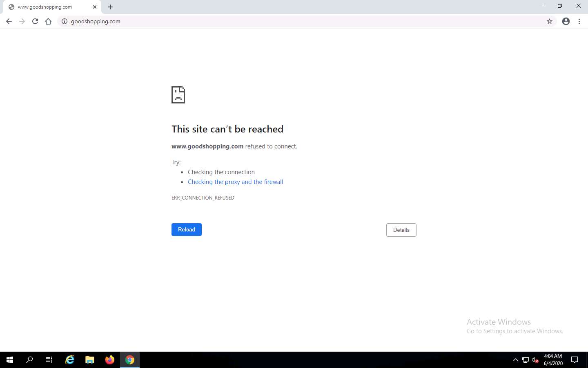
Task: Open the checking proxy and firewall link
Action: [x=236, y=182]
